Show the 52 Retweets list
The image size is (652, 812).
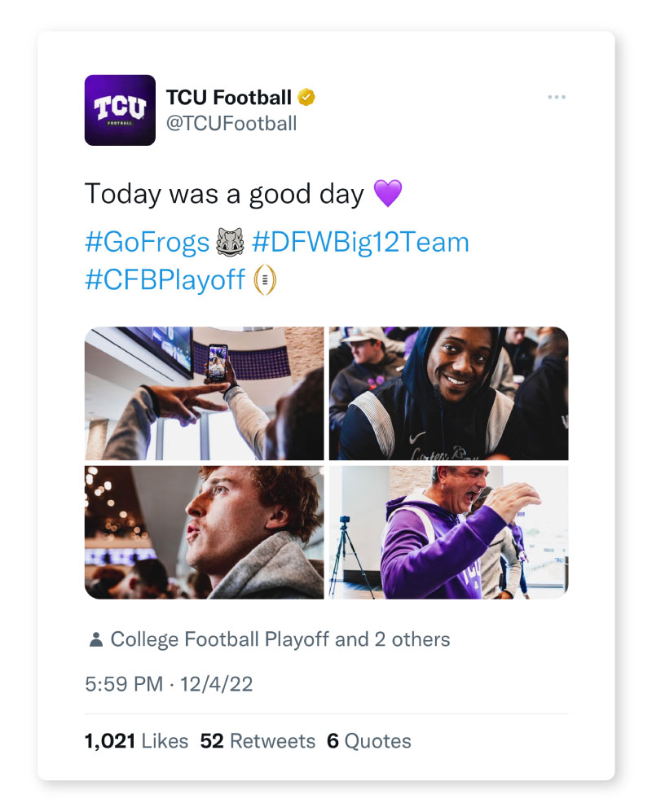coord(258,741)
